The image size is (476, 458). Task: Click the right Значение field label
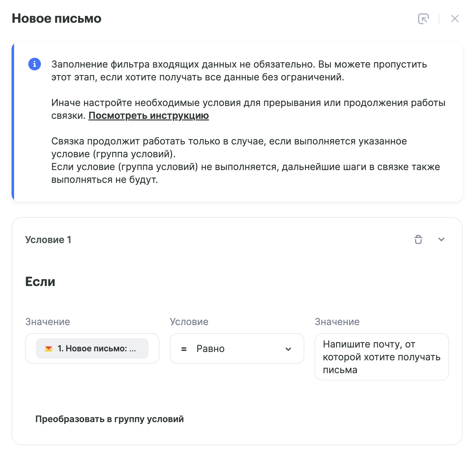coord(337,322)
